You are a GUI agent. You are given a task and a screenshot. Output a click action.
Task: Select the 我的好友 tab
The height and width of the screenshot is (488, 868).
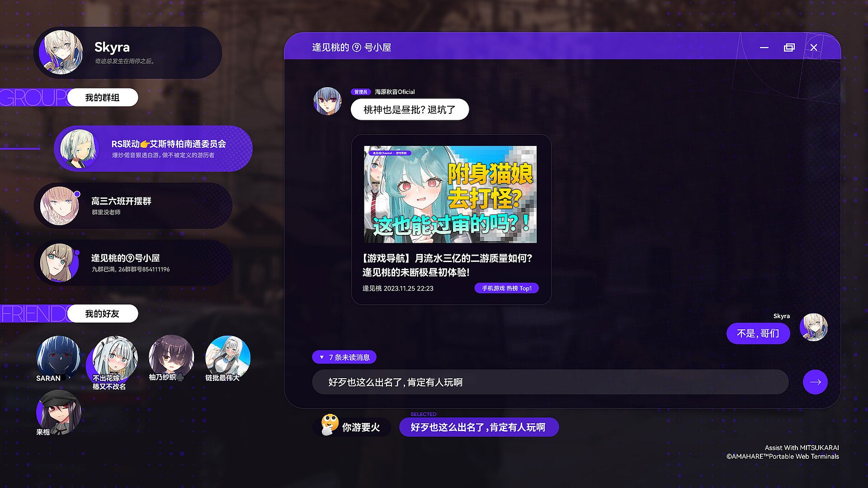pos(103,314)
